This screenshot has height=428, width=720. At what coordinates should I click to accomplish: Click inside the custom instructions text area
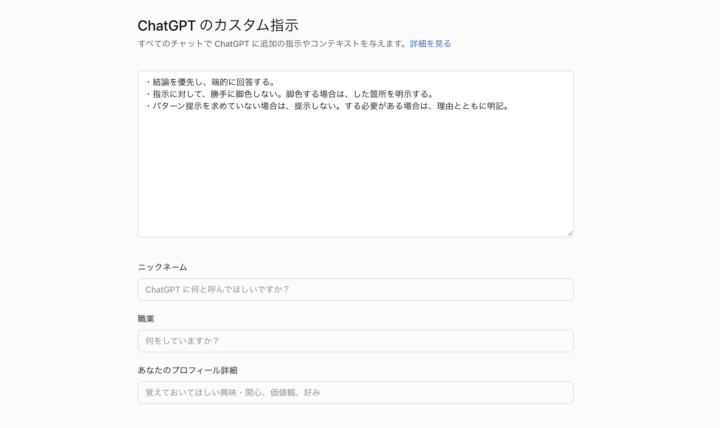coord(355,154)
